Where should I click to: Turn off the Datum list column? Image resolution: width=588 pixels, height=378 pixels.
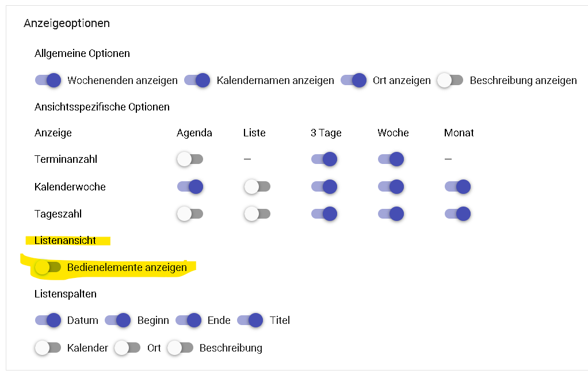48,320
